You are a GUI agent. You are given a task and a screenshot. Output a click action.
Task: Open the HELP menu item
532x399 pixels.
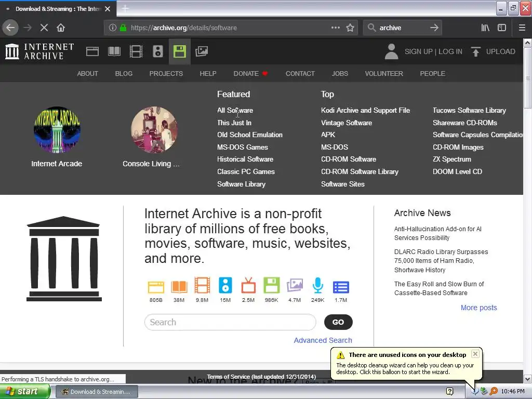[208, 74]
